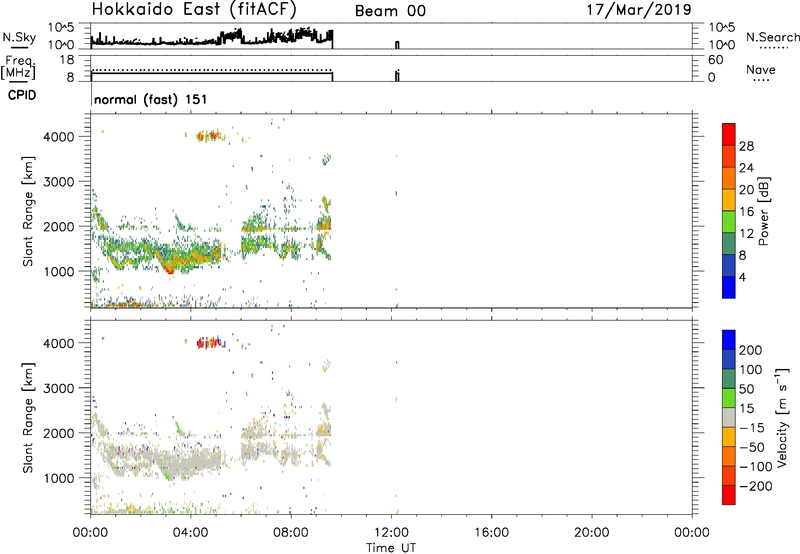Image resolution: width=800 pixels, height=554 pixels.
Task: Click the "60" tick on the Nave axis
Action: (x=715, y=60)
